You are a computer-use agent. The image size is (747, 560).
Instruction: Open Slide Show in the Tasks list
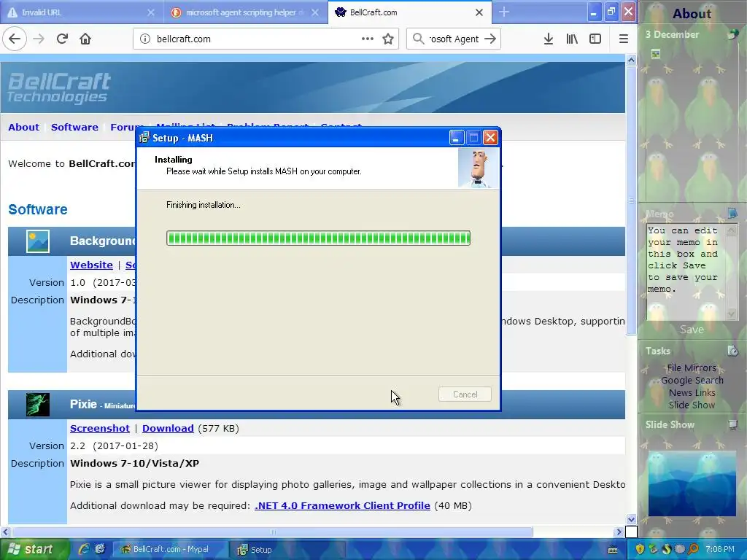click(692, 405)
